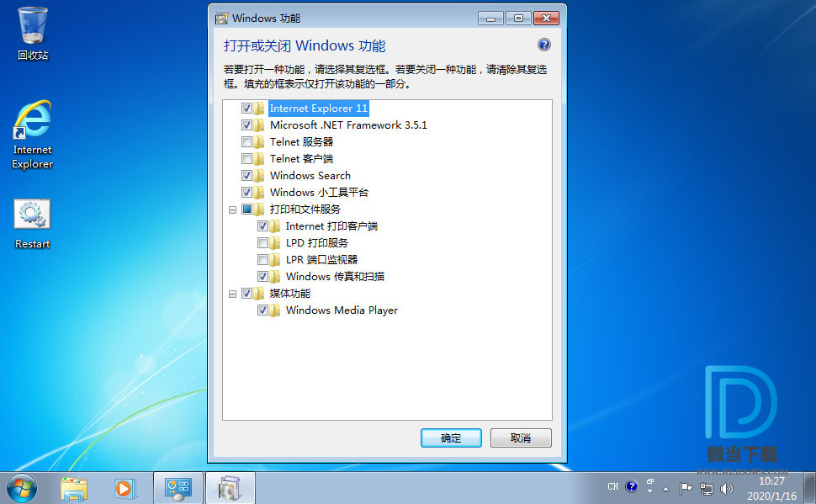
Task: Switch to the Control Panel taskbar button
Action: tap(178, 488)
